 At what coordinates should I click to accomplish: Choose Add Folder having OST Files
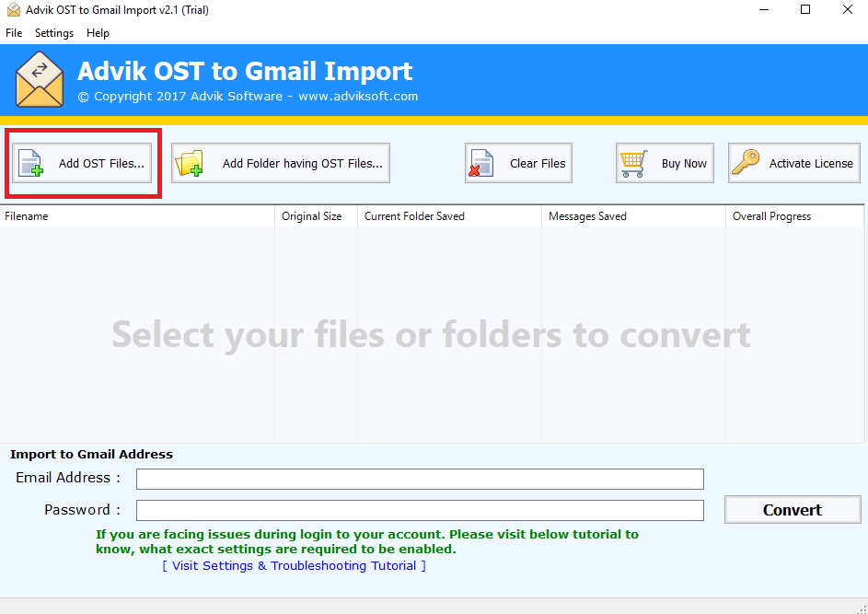pyautogui.click(x=281, y=163)
